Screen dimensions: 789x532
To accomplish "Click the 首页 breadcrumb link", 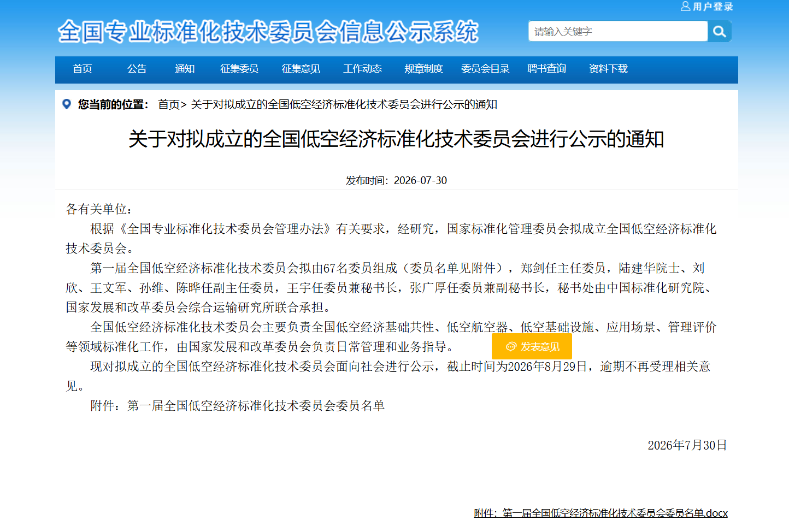I will [169, 104].
